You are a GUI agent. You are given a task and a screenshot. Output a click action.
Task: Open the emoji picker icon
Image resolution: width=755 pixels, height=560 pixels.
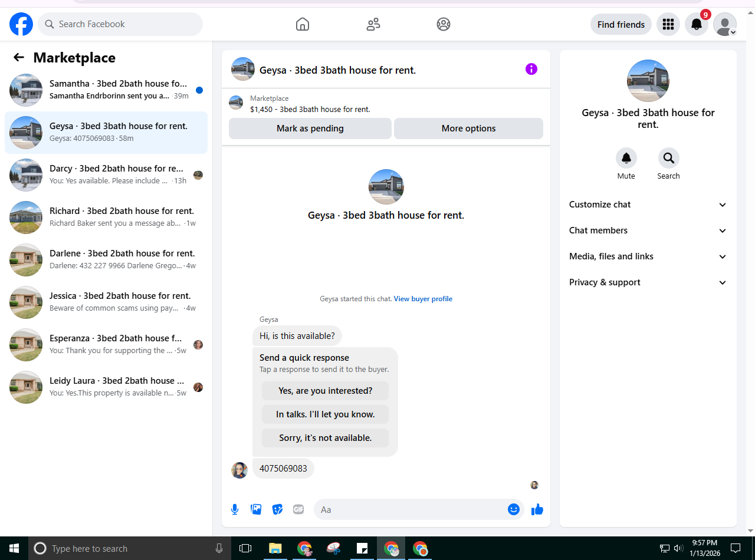514,509
